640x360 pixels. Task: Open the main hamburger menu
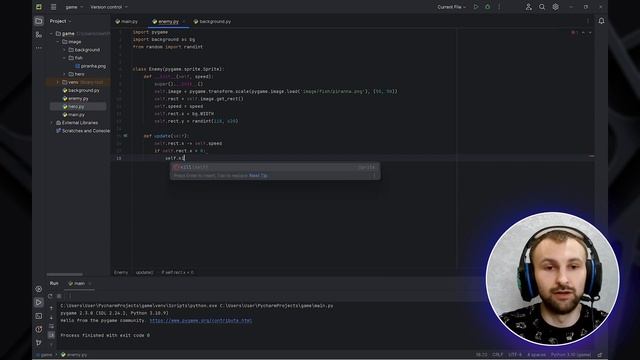pyautogui.click(x=53, y=7)
